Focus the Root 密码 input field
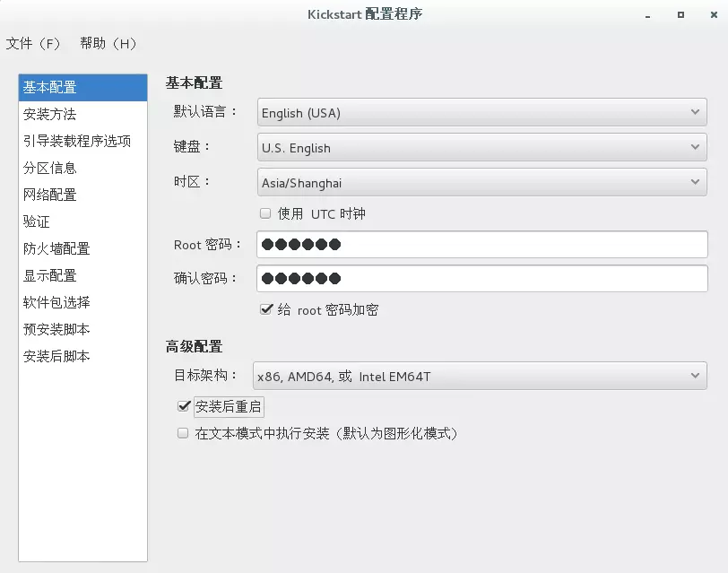728x573 pixels. (482, 244)
